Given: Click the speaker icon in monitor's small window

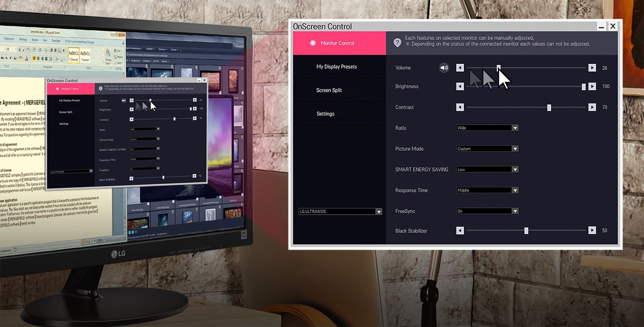Looking at the screenshot, I should (123, 101).
